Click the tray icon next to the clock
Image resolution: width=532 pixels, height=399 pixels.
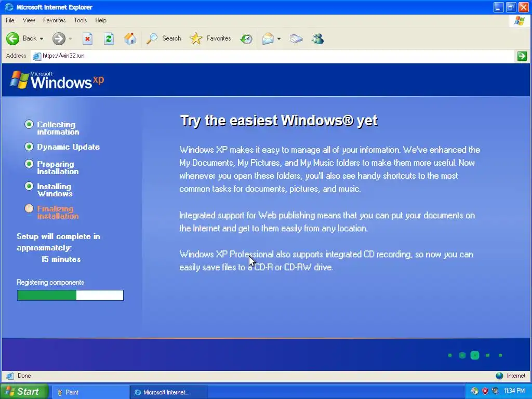tap(495, 391)
